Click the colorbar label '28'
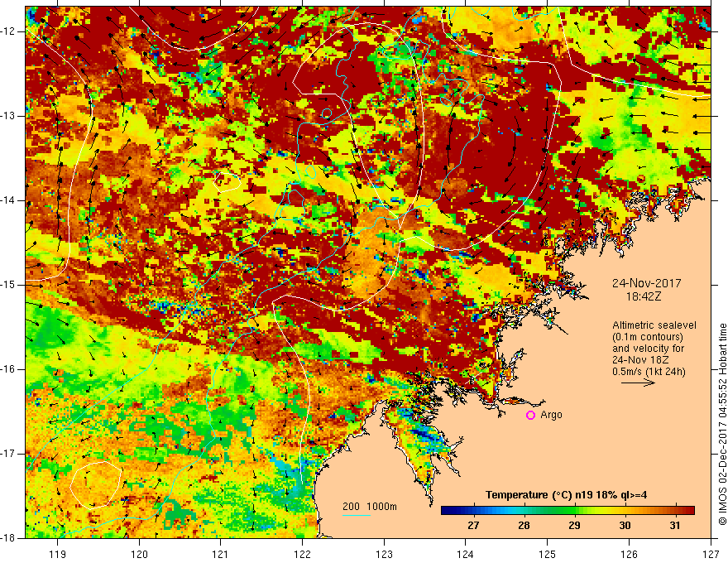The height and width of the screenshot is (563, 728). pyautogui.click(x=524, y=526)
